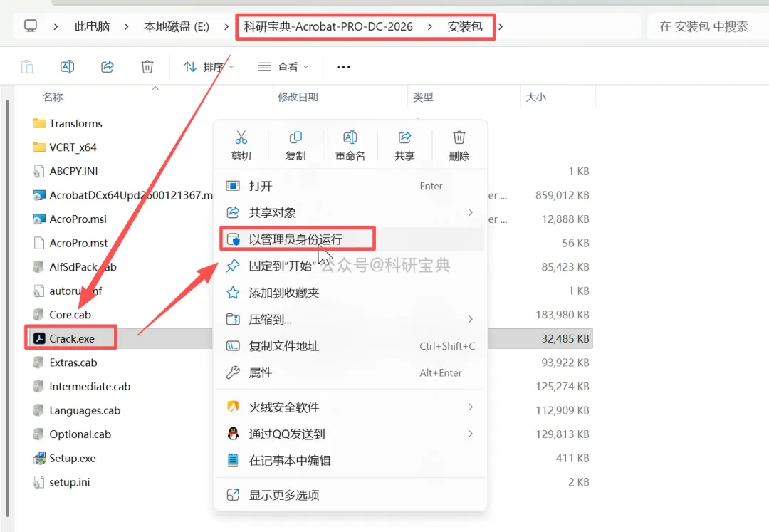
Task: Click the Setup.exe installer icon
Action: pos(39,458)
